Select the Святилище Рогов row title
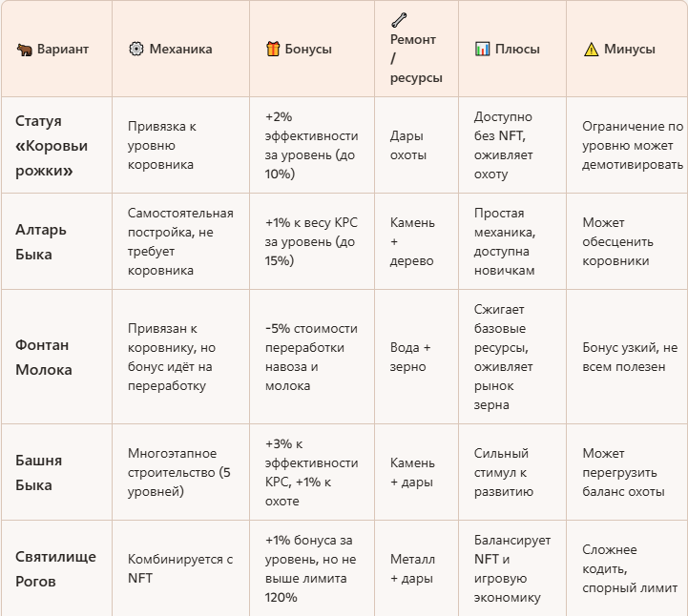 [x=55, y=568]
